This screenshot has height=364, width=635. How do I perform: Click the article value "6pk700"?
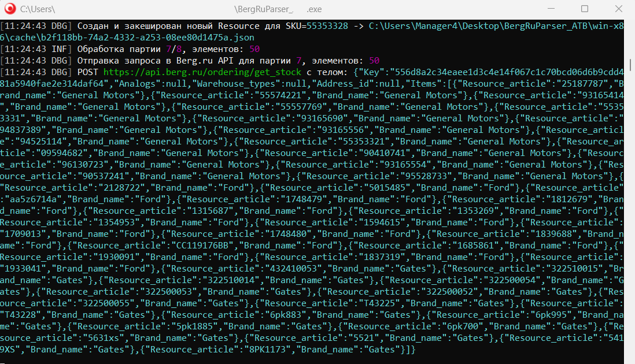tap(463, 326)
